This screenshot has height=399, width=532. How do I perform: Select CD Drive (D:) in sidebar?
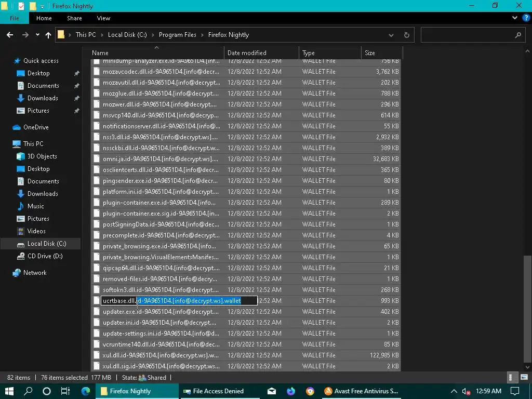tap(45, 256)
